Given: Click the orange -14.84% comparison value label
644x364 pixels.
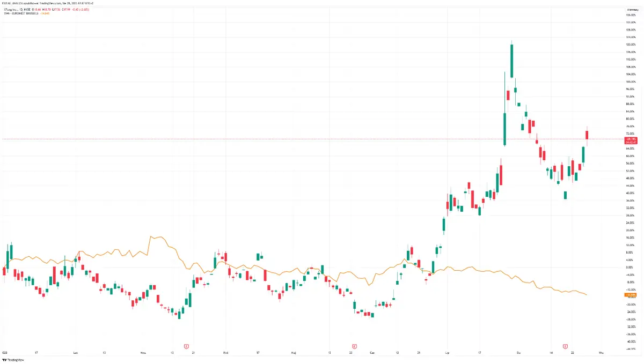Looking at the screenshot, I should 631,295.
